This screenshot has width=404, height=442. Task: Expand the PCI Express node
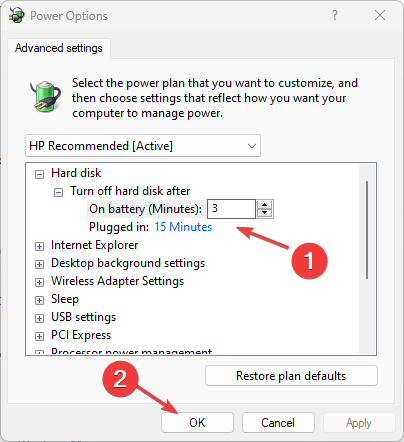[39, 336]
